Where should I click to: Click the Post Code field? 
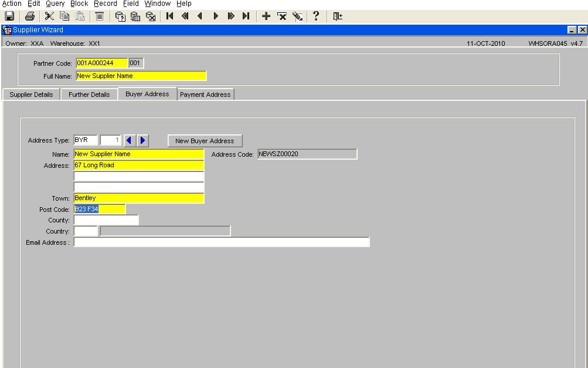point(100,209)
